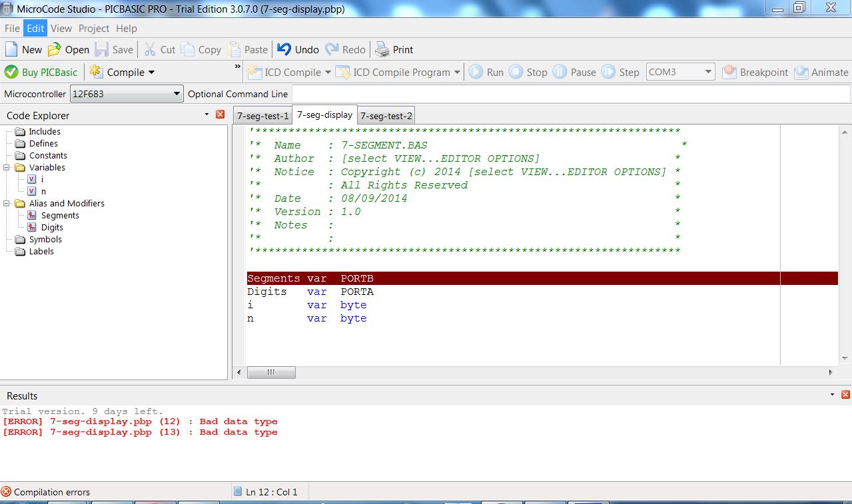852x504 pixels.
Task: Click the first Bad data type error line
Action: click(140, 421)
